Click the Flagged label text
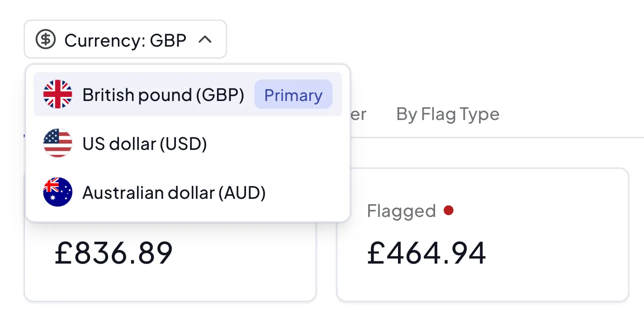The width and height of the screenshot is (644, 327). (x=402, y=210)
